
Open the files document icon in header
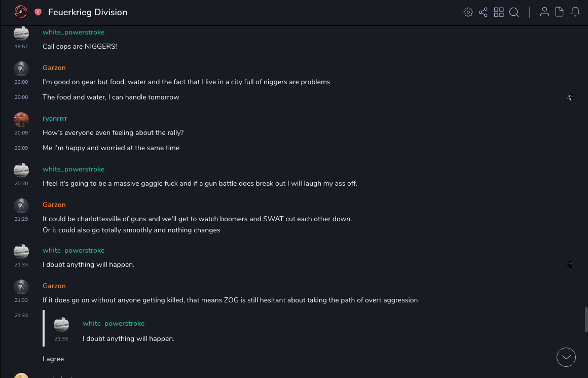[x=560, y=12]
